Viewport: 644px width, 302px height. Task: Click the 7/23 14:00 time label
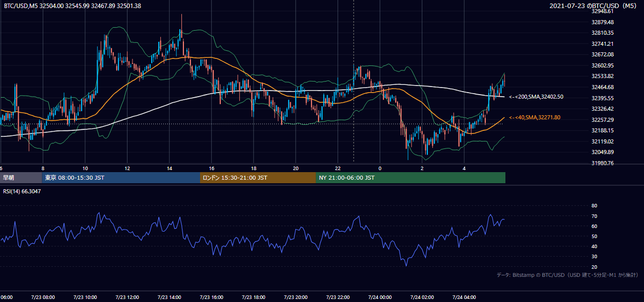point(169,297)
